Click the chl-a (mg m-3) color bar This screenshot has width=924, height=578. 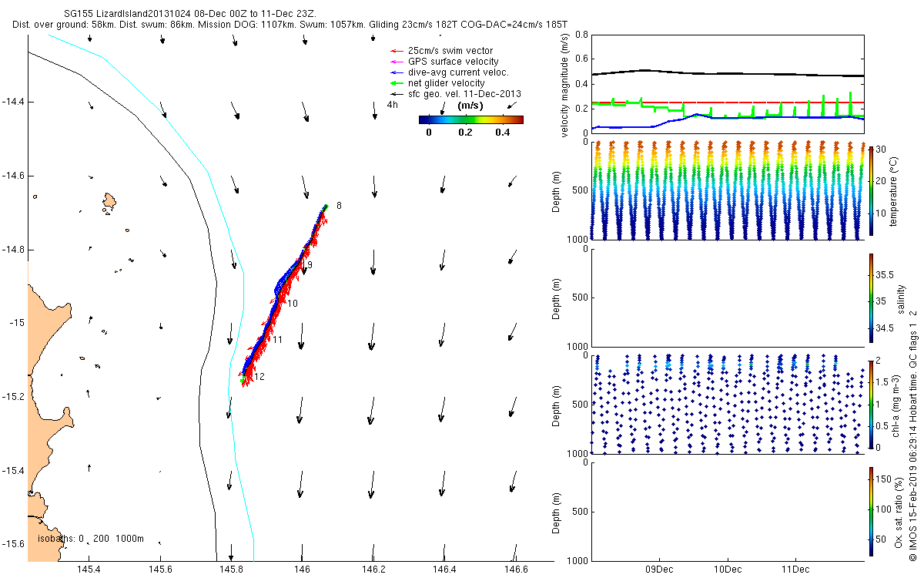[x=871, y=403]
